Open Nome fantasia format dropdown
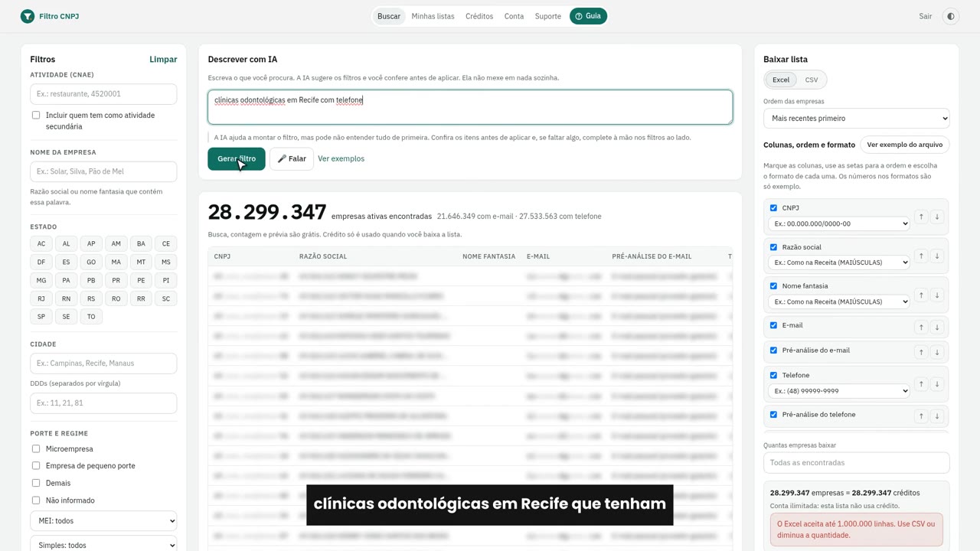The height and width of the screenshot is (551, 980). click(838, 302)
